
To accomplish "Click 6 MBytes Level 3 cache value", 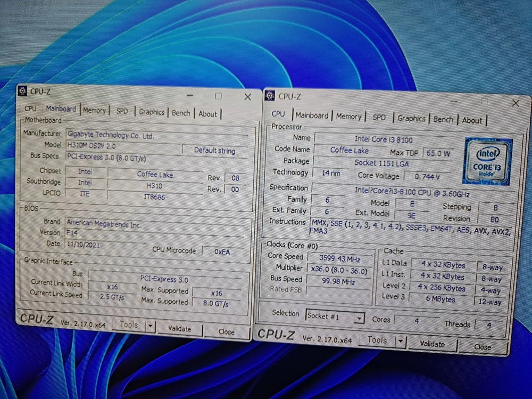I will (440, 299).
